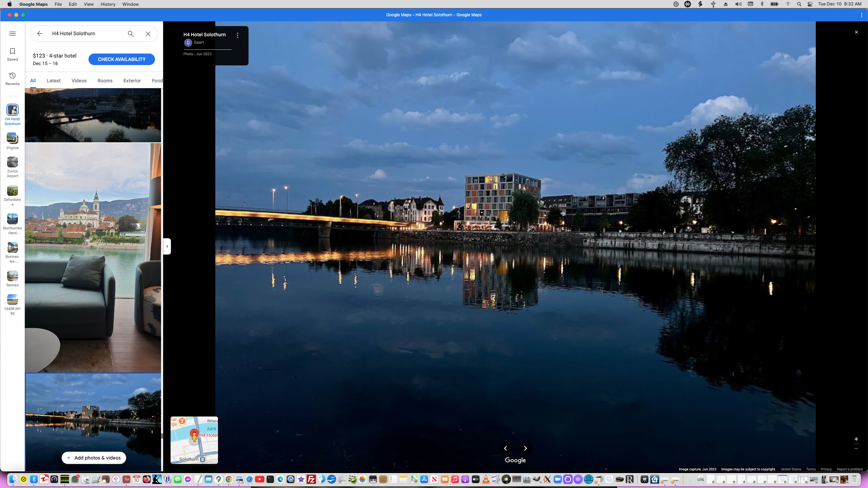Open the Saved places bookmark icon
This screenshot has height=488, width=868.
tap(13, 54)
